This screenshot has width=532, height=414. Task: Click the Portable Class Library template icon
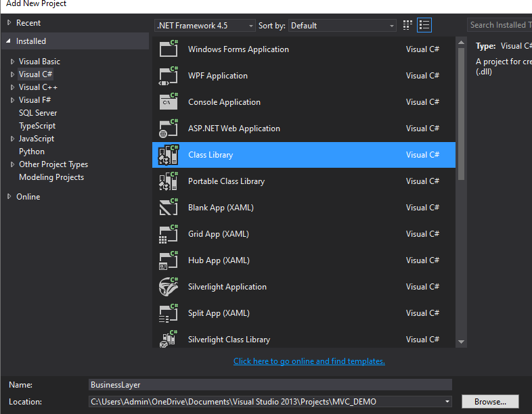pyautogui.click(x=169, y=181)
